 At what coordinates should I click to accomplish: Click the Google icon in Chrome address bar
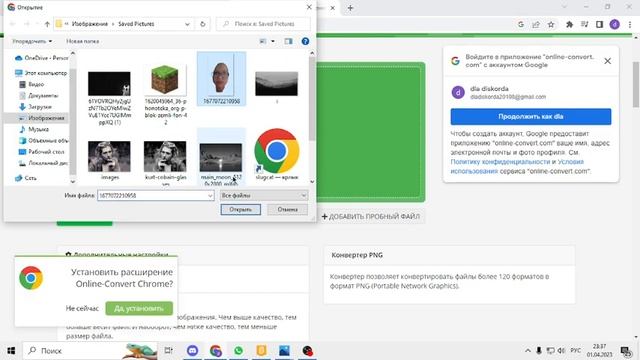click(x=520, y=24)
